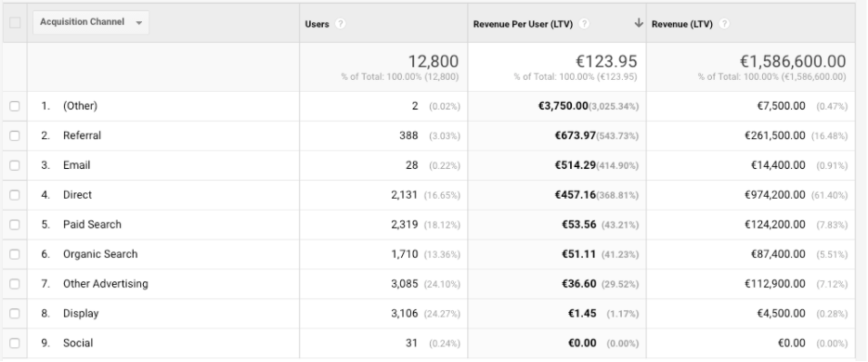Sort by Revenue (LTV) column header
Viewport: 868px width, 362px height.
click(x=682, y=24)
